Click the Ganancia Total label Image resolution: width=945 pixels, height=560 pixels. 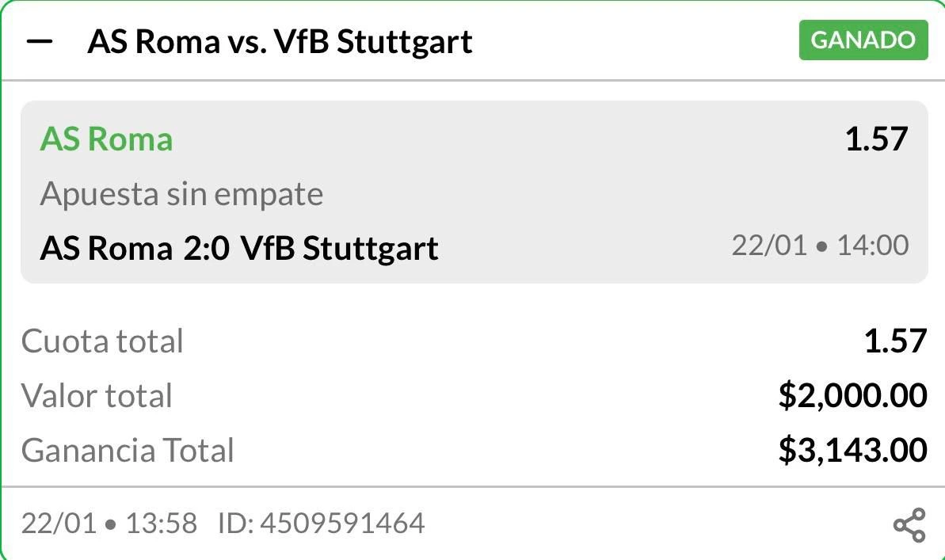click(128, 451)
